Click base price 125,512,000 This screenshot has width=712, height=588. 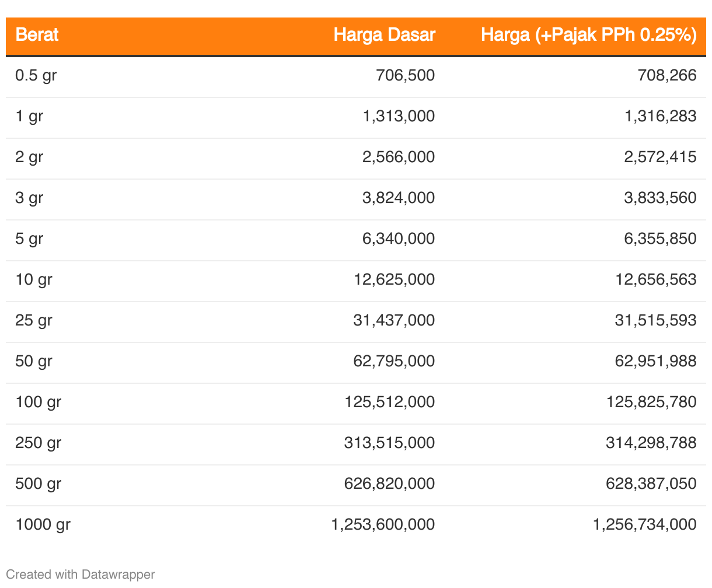tap(389, 402)
